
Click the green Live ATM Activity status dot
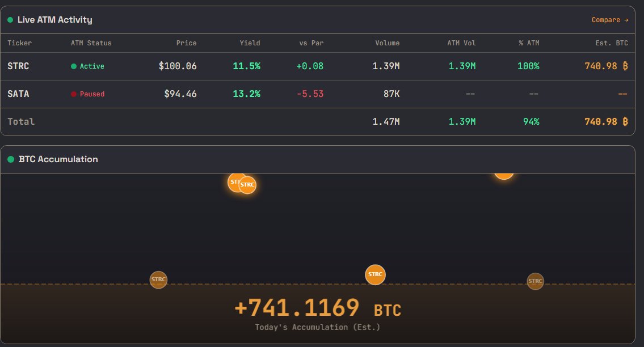pos(10,20)
